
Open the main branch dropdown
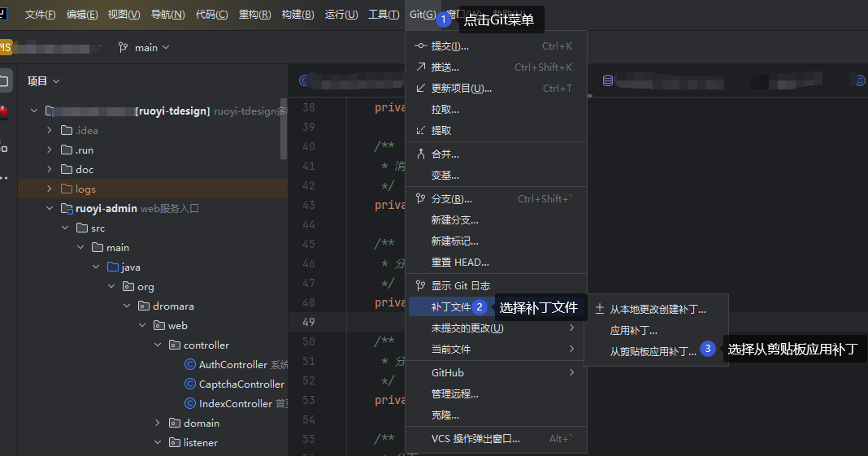point(144,48)
